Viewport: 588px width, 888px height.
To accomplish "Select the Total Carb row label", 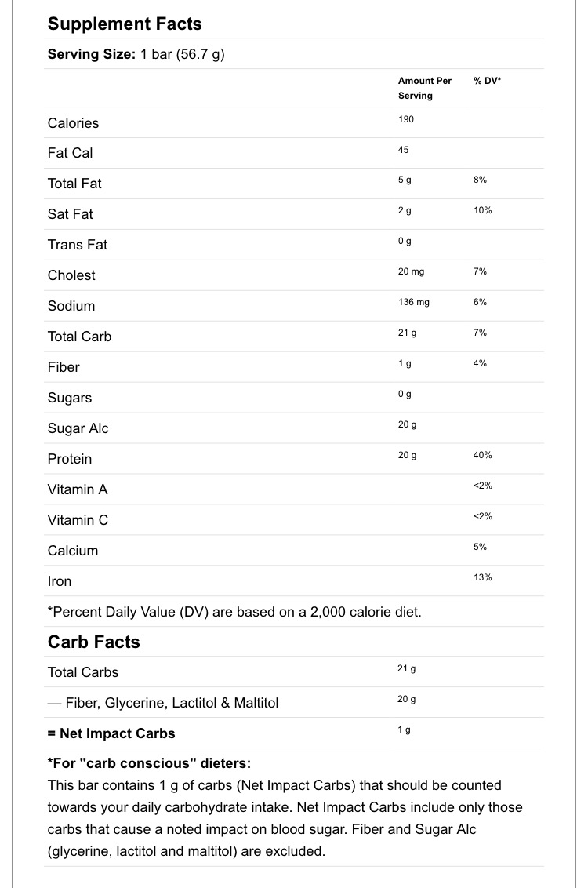I will coord(79,337).
